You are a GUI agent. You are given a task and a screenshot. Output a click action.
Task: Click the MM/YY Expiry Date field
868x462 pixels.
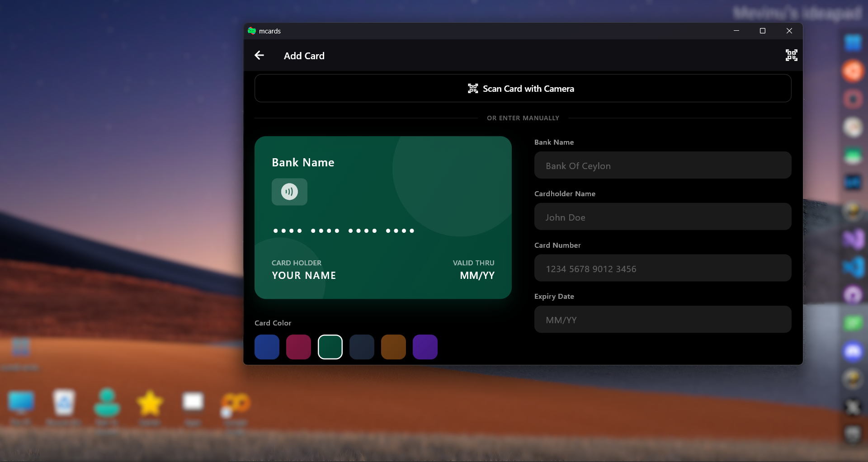tap(662, 319)
